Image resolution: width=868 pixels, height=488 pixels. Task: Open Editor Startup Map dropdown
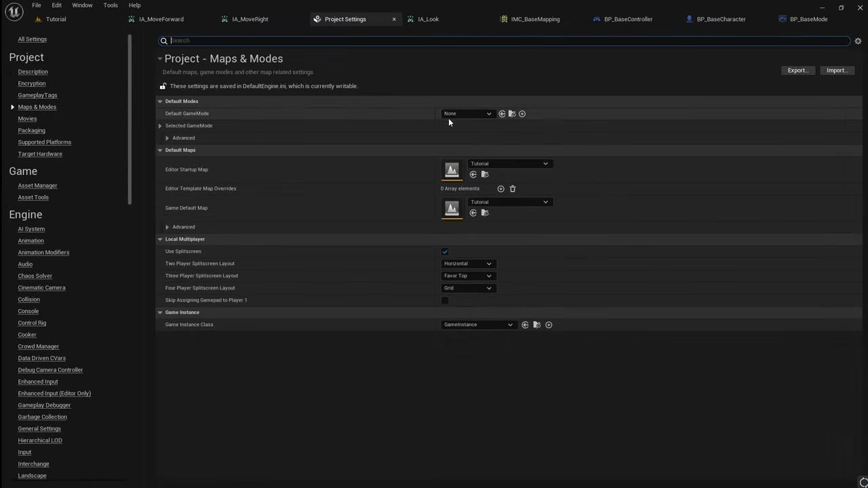(x=510, y=163)
